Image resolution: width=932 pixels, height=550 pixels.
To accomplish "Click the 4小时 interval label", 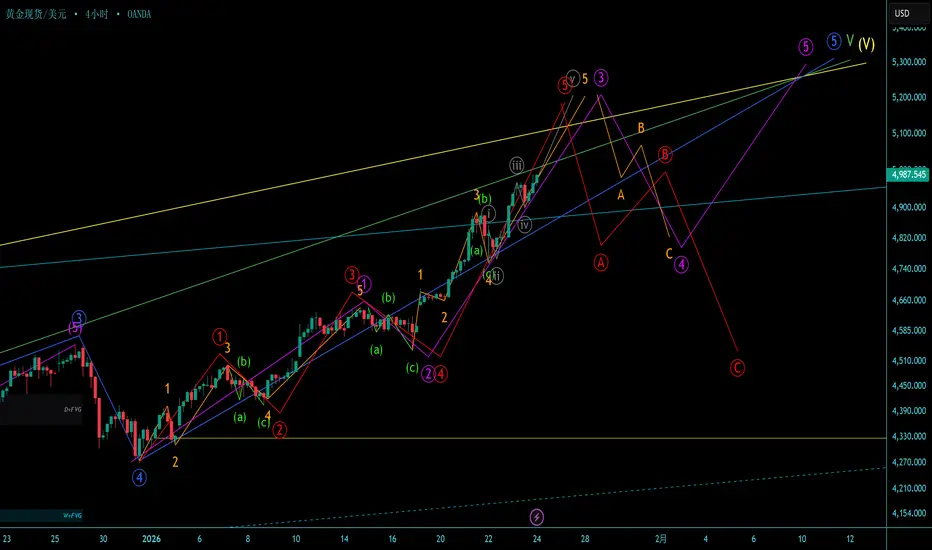I will (96, 14).
